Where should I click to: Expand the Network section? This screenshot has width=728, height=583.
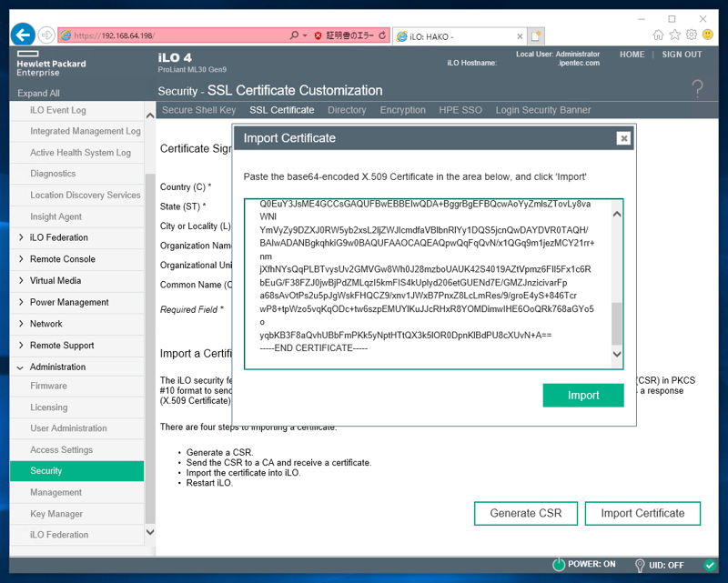tap(21, 324)
